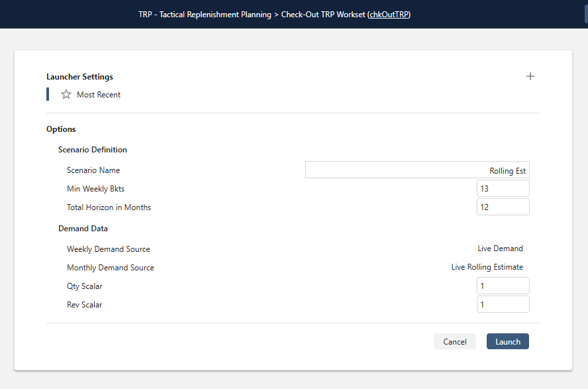Screen dimensions: 588x389
Task: Select the Most Recent launcher setting
Action: click(x=98, y=94)
